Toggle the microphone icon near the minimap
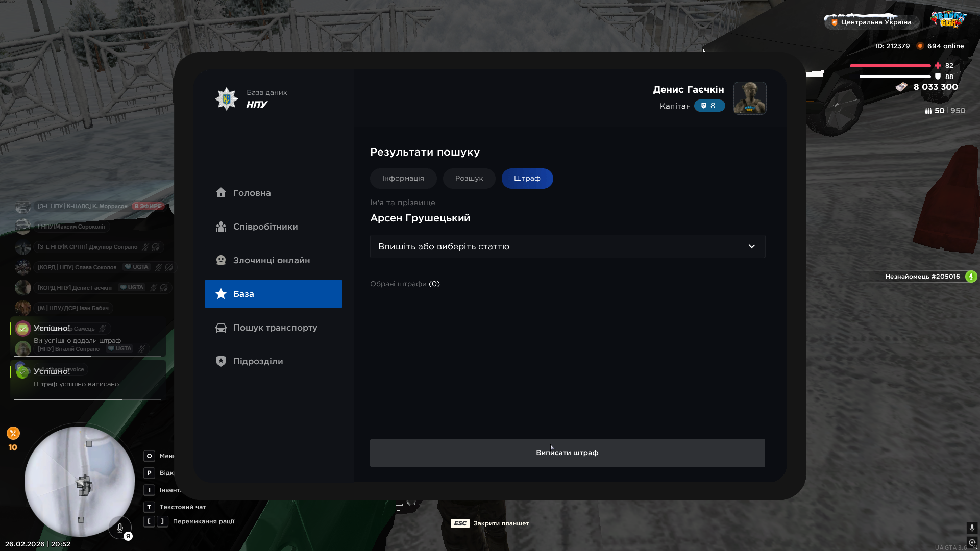This screenshot has height=551, width=980. 120,528
